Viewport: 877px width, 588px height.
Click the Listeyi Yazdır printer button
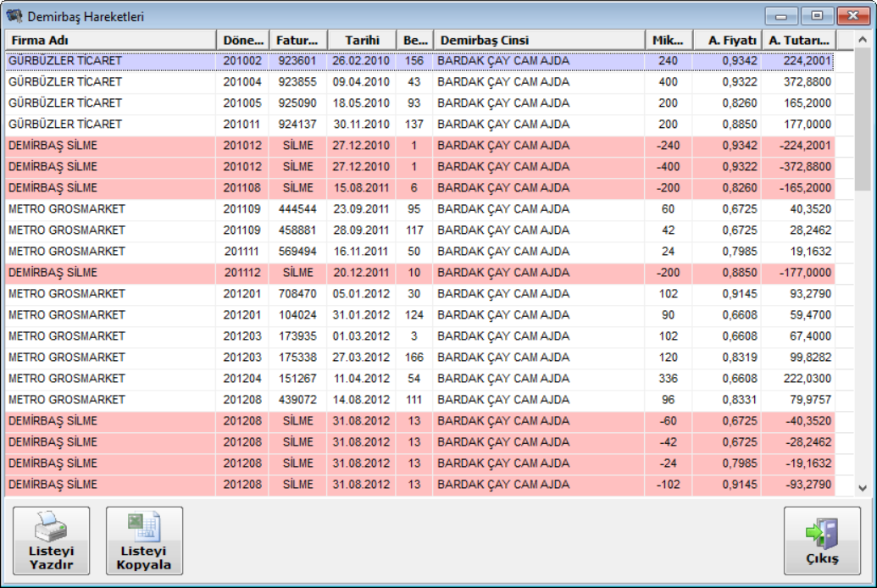pyautogui.click(x=51, y=541)
